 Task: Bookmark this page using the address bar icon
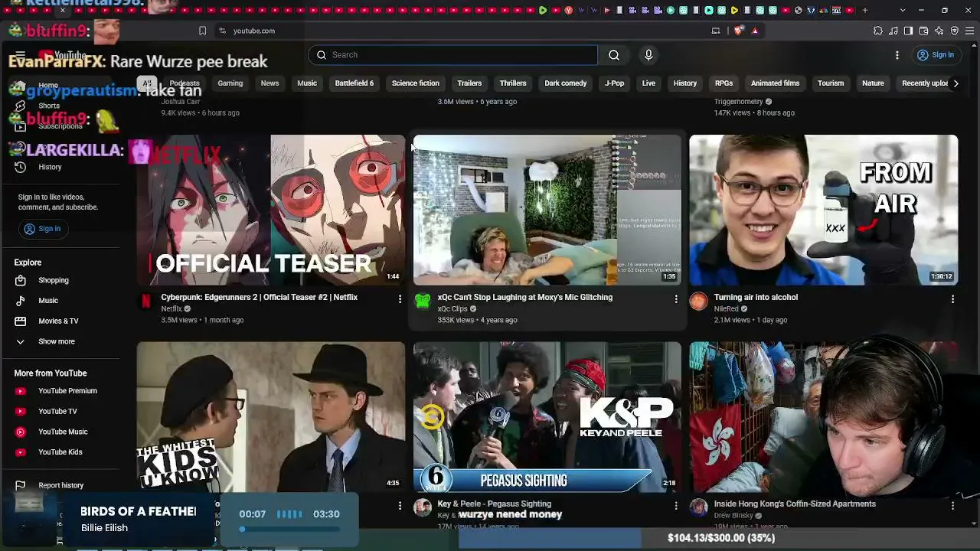coord(202,31)
